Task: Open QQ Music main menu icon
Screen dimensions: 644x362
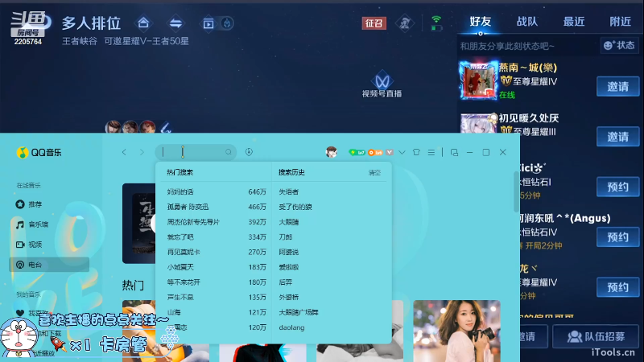Action: tap(431, 152)
